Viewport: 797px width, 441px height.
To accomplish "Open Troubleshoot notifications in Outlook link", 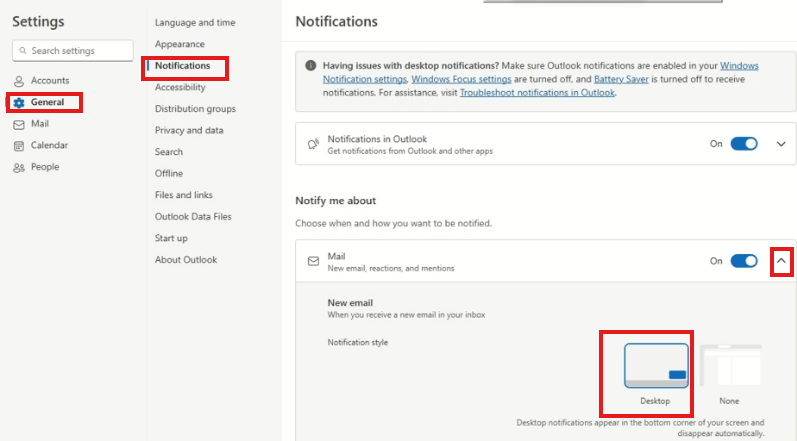I will coord(537,92).
